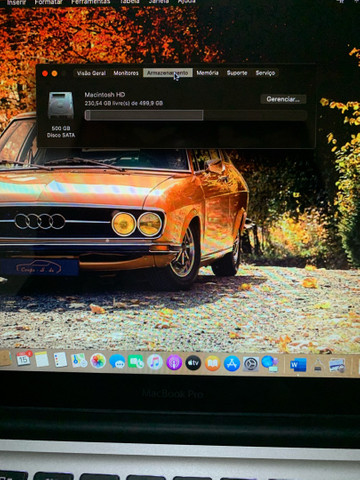The width and height of the screenshot is (360, 480).
Task: Click the Macintosh HD storage usage bar
Action: 196,115
